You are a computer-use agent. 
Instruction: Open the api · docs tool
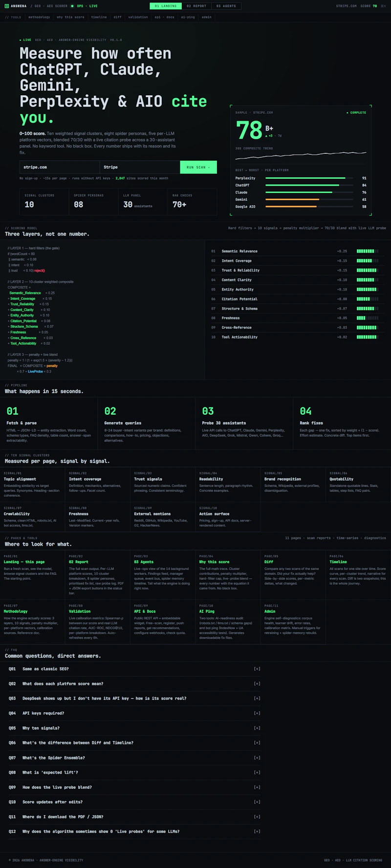[x=164, y=17]
